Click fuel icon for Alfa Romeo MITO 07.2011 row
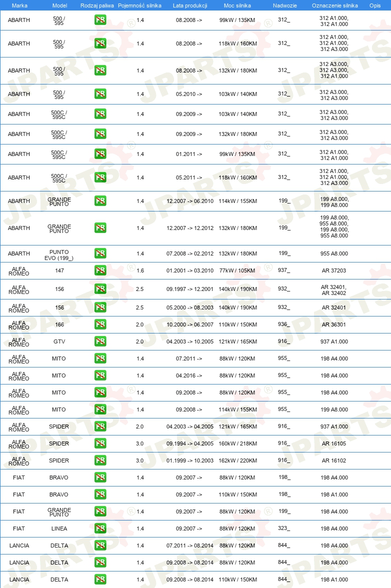The image size is (391, 588). point(100,358)
